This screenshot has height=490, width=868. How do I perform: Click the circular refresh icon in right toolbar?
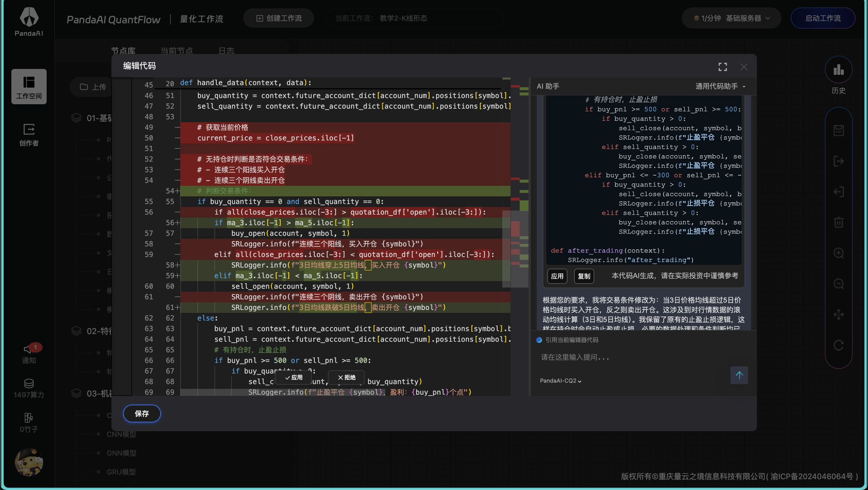(838, 345)
